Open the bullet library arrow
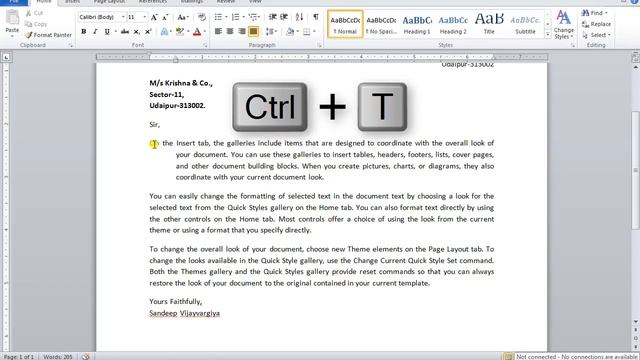This screenshot has width=640, height=360. (226, 17)
